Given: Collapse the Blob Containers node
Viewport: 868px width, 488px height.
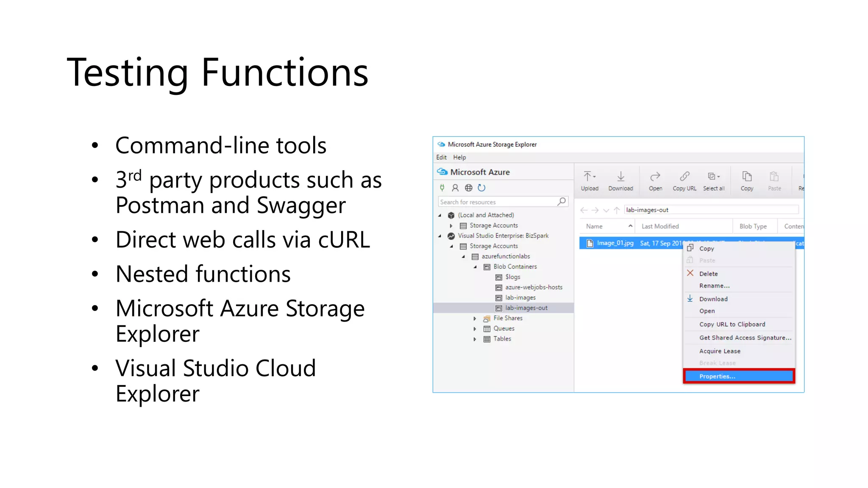Looking at the screenshot, I should click(475, 267).
